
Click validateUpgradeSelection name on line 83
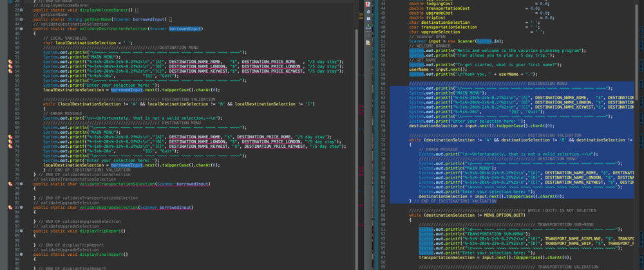108,208
